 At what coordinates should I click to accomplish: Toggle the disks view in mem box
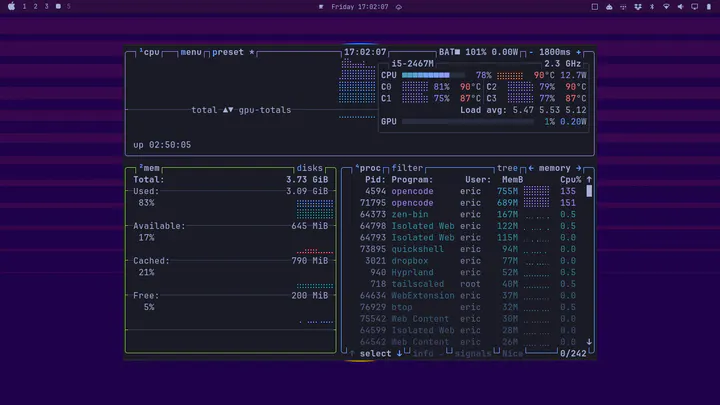tap(309, 168)
